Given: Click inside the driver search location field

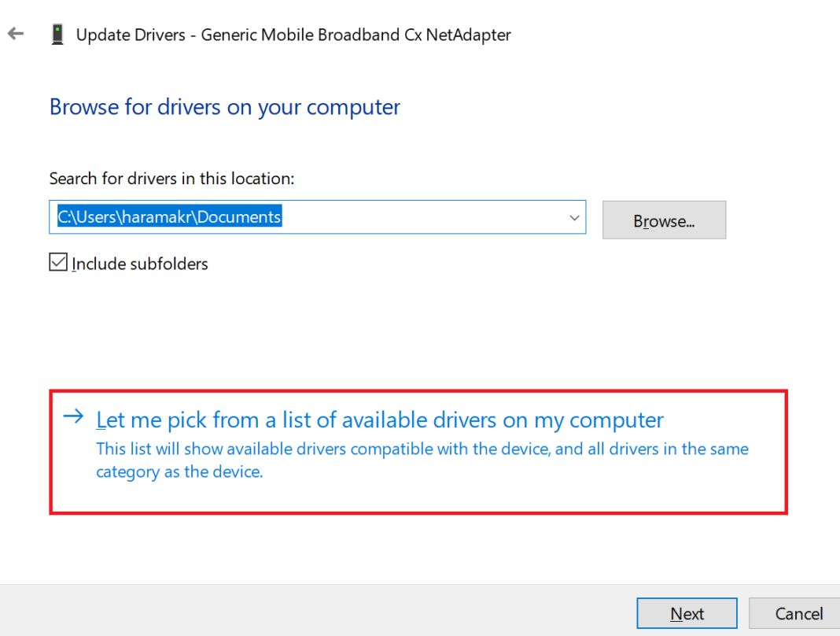Looking at the screenshot, I should pos(315,217).
